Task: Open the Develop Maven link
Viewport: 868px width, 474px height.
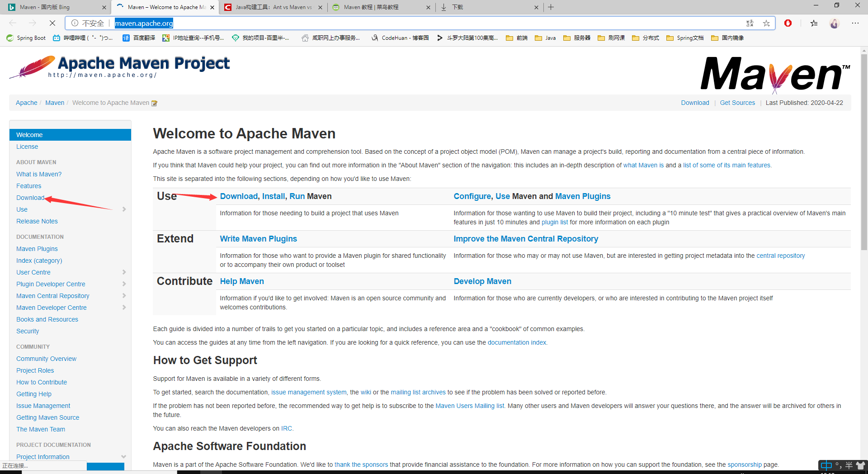Action: coord(482,281)
